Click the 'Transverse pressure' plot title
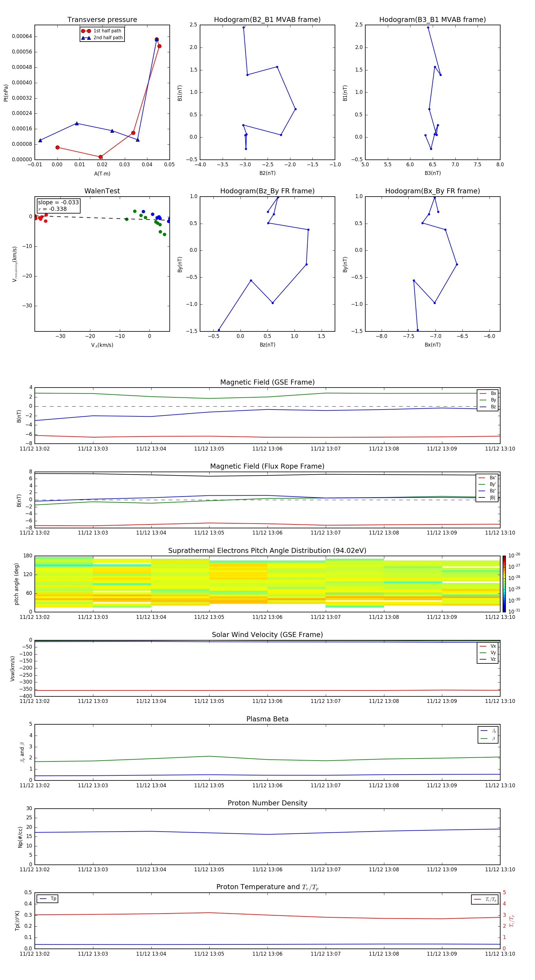The width and height of the screenshot is (535, 980). tap(102, 20)
